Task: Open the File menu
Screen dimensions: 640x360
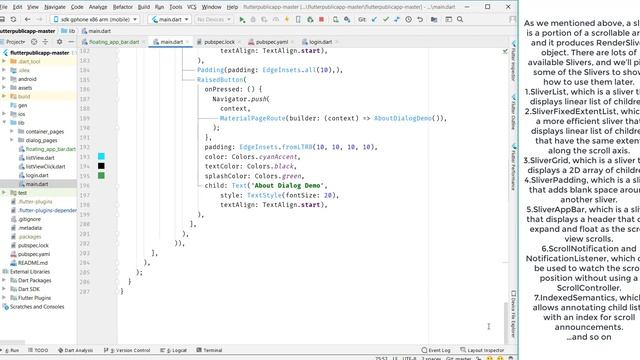Action: pyautogui.click(x=4, y=7)
